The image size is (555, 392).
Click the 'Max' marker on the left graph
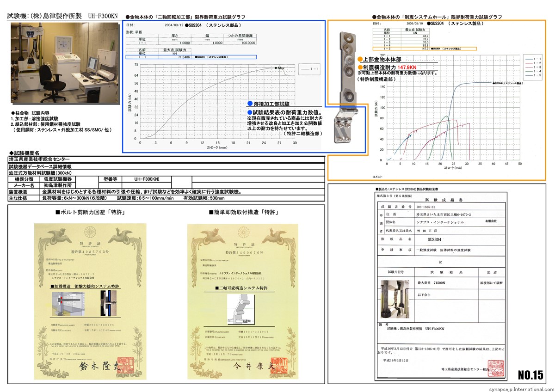278,68
